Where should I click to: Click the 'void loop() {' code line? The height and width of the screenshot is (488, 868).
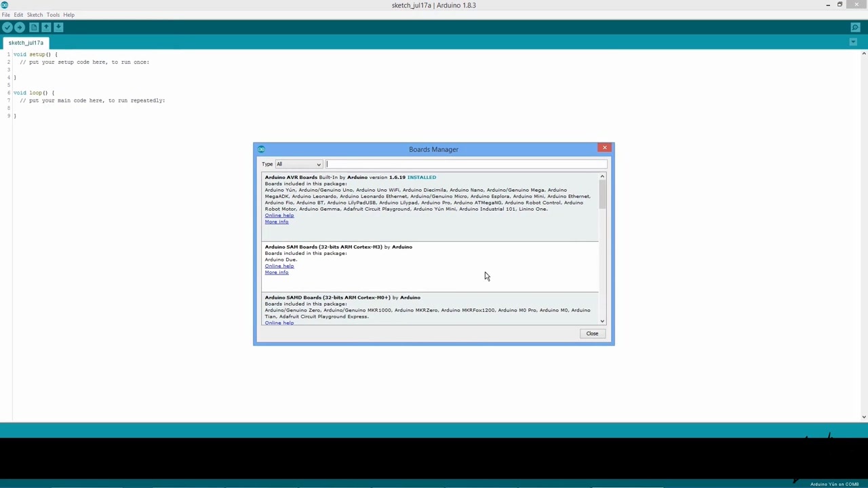tap(33, 93)
